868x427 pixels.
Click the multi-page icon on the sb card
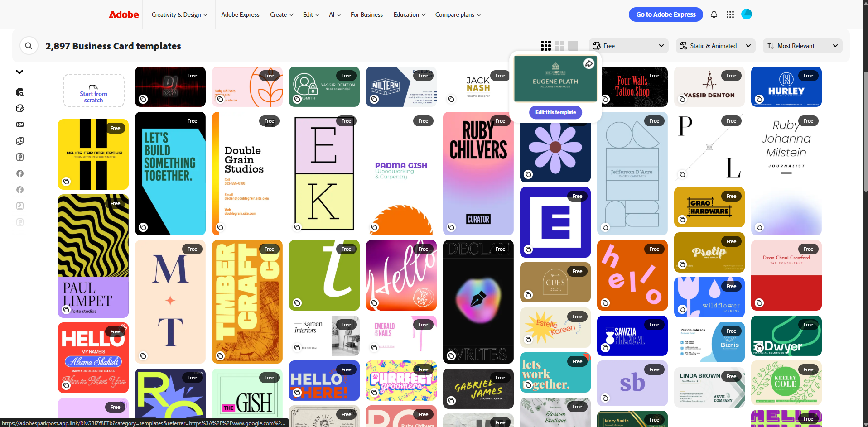(x=605, y=398)
